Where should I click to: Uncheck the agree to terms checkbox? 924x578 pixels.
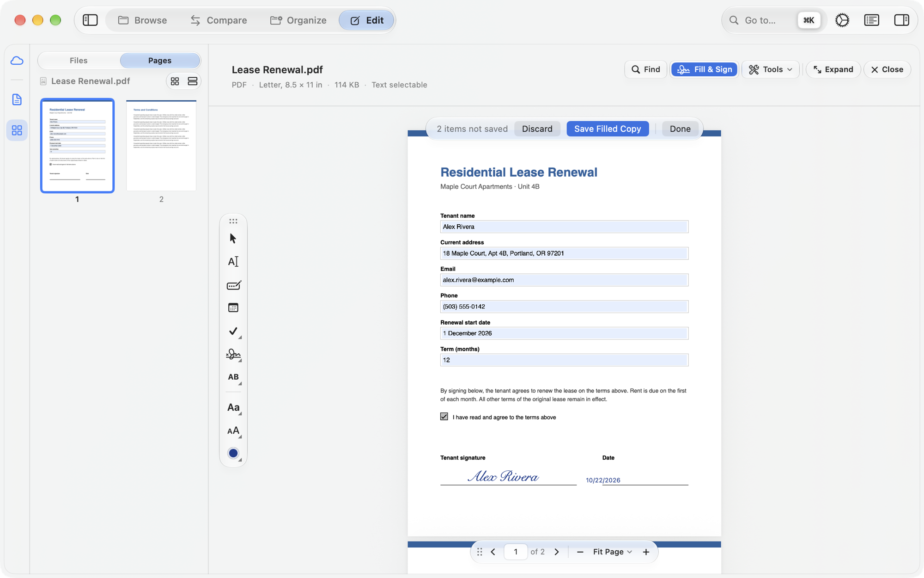click(444, 417)
